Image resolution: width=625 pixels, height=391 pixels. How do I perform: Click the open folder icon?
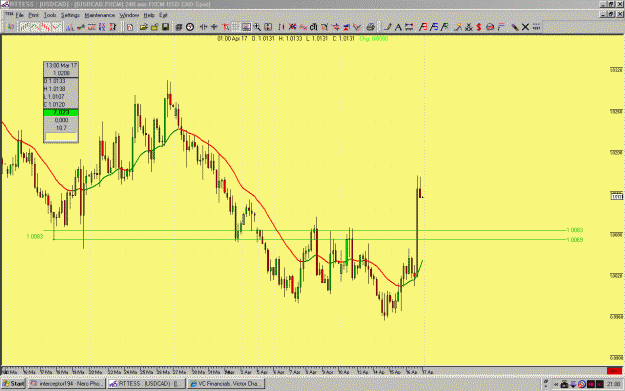pyautogui.click(x=143, y=27)
